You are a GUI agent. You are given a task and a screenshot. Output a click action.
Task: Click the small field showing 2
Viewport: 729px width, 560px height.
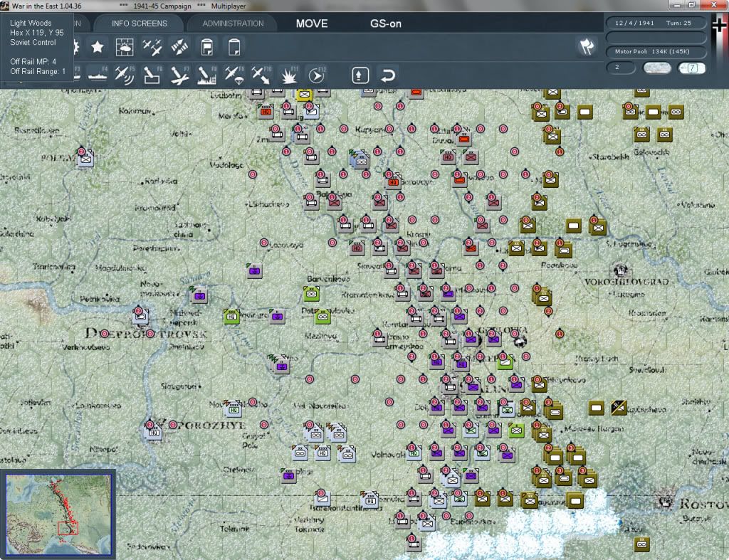click(621, 68)
